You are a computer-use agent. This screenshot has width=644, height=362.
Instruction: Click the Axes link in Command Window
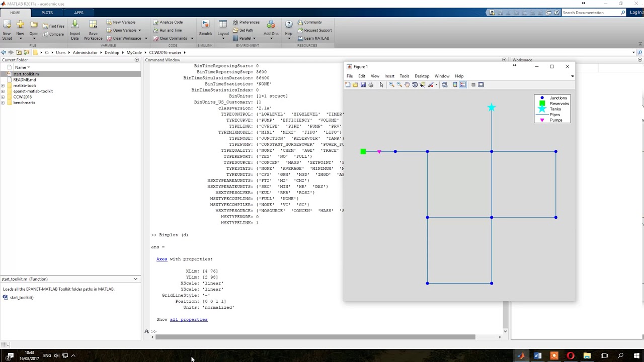click(162, 259)
